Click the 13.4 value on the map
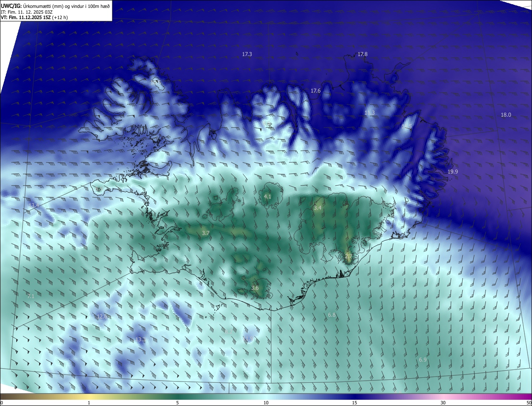Viewport: 532px width, 406px height. [34, 205]
